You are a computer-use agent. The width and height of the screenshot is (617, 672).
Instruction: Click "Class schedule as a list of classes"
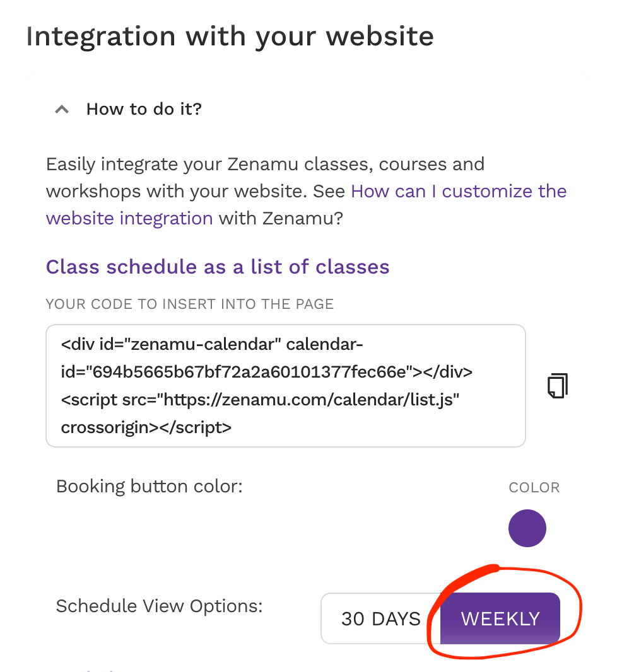coord(218,267)
